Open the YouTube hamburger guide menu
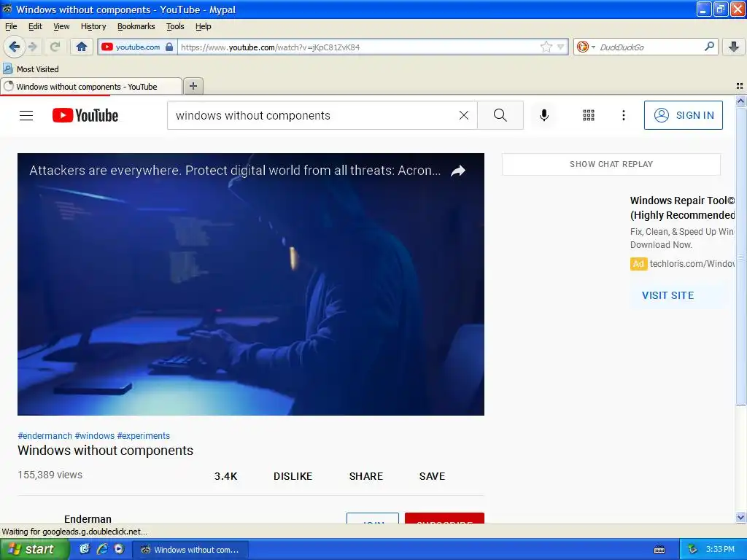The width and height of the screenshot is (747, 560). point(26,115)
